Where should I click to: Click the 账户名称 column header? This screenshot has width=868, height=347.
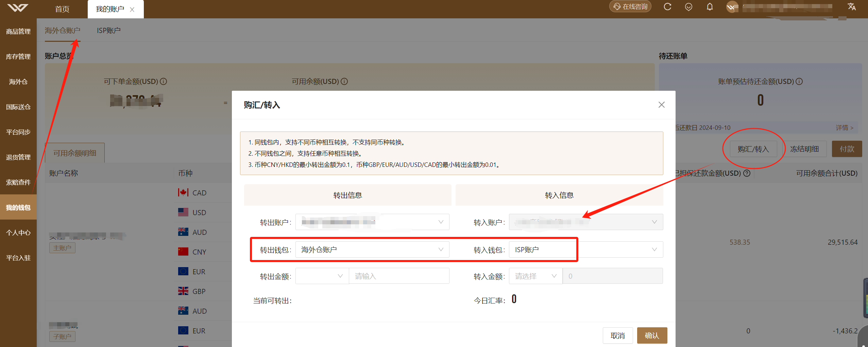[64, 173]
